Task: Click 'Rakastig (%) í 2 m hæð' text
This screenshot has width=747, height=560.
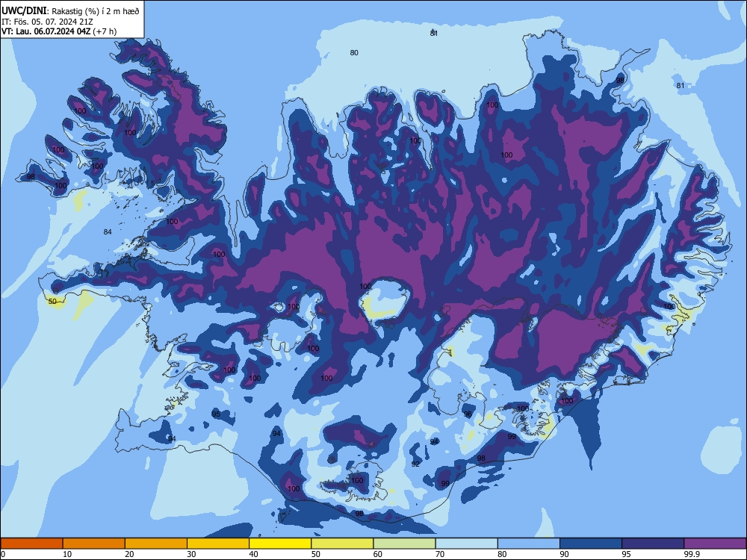Action: tap(96, 11)
